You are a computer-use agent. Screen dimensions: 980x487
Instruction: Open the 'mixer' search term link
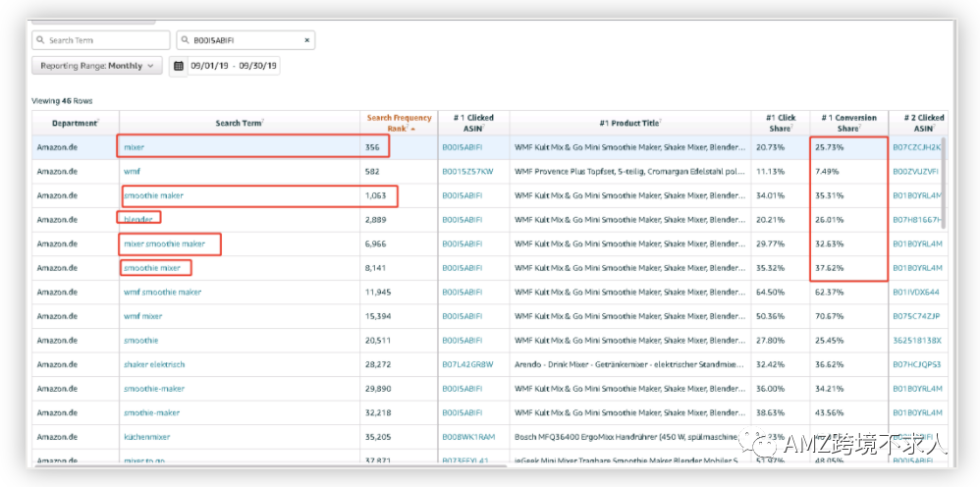[x=134, y=147]
